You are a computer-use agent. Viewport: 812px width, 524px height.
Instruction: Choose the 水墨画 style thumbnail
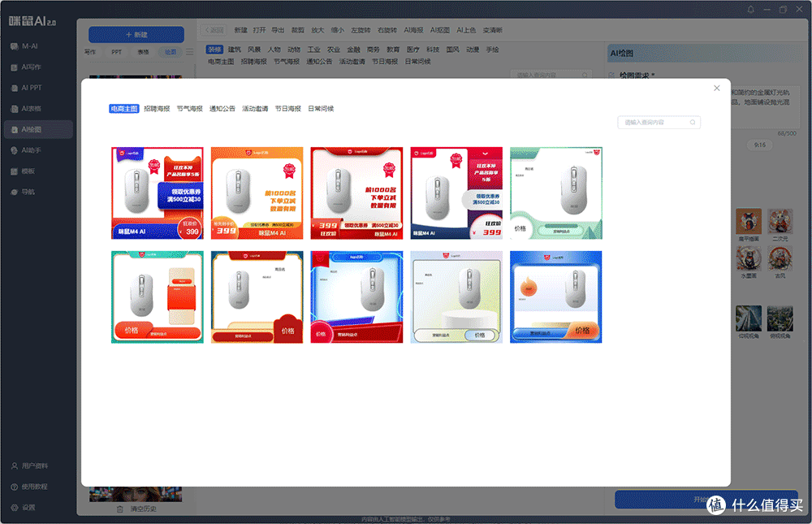pos(749,258)
